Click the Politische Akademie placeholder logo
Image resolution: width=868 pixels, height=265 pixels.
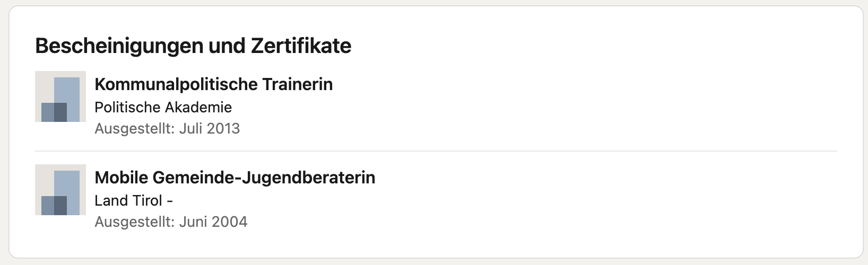pos(60,96)
